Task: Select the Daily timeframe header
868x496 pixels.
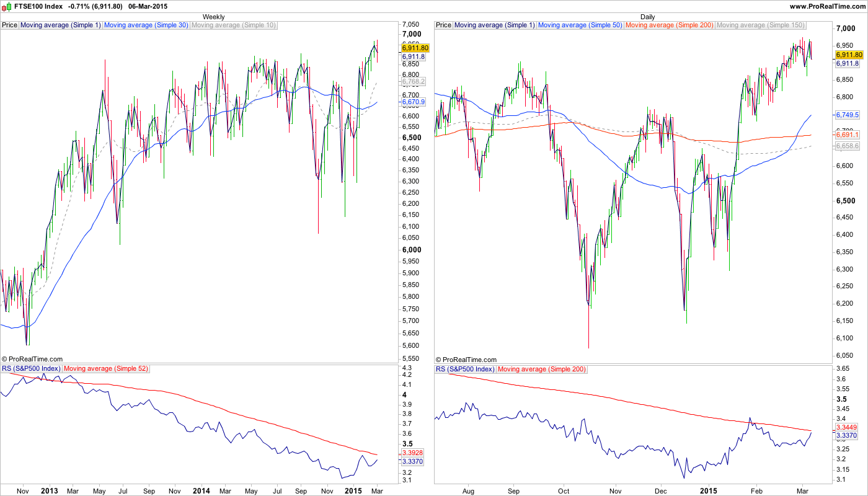Action: pos(647,17)
